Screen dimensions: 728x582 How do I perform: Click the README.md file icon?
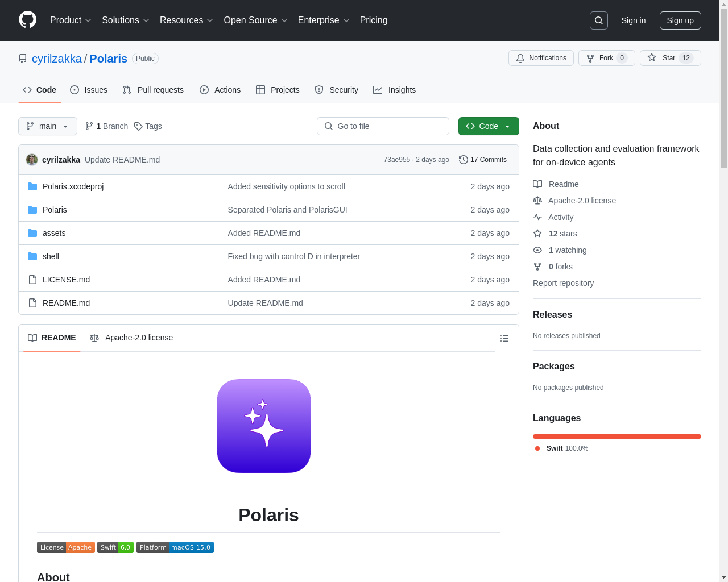(x=32, y=303)
